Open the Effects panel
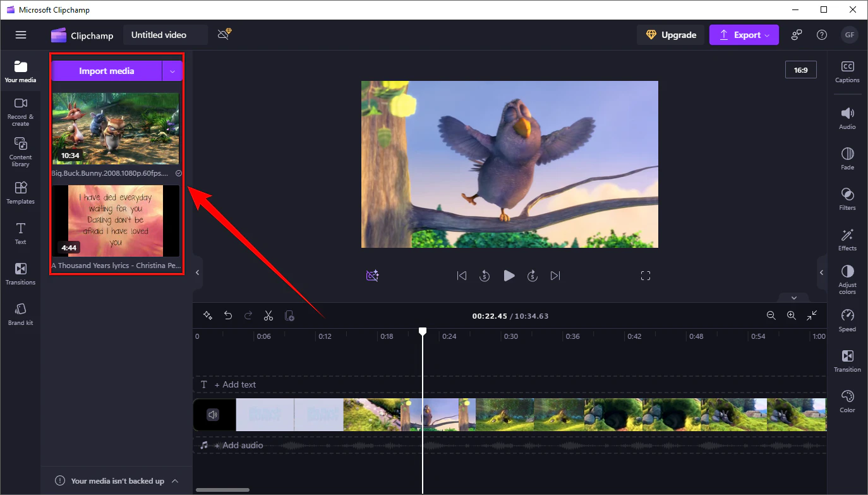The height and width of the screenshot is (495, 868). 847,240
